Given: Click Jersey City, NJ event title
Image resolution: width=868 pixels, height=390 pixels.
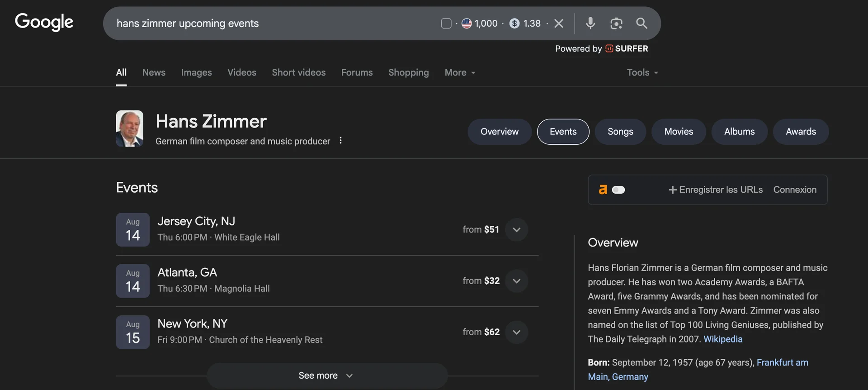Looking at the screenshot, I should [x=196, y=221].
